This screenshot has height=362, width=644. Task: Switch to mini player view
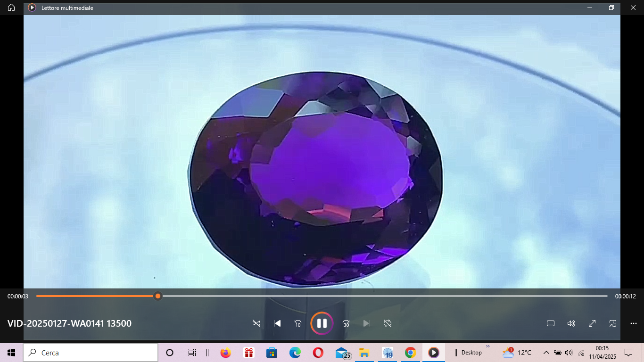click(613, 323)
